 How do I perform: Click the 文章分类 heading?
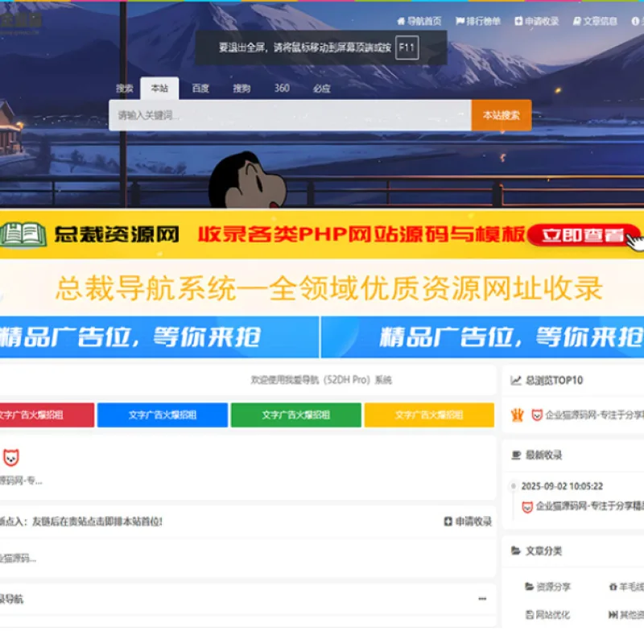click(x=543, y=551)
